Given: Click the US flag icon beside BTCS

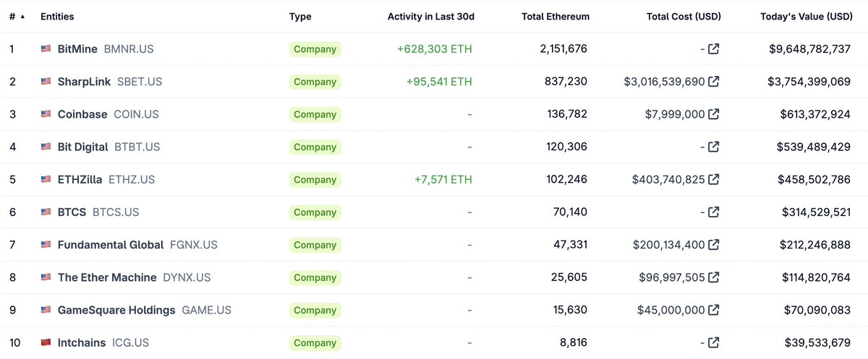Looking at the screenshot, I should pos(46,212).
